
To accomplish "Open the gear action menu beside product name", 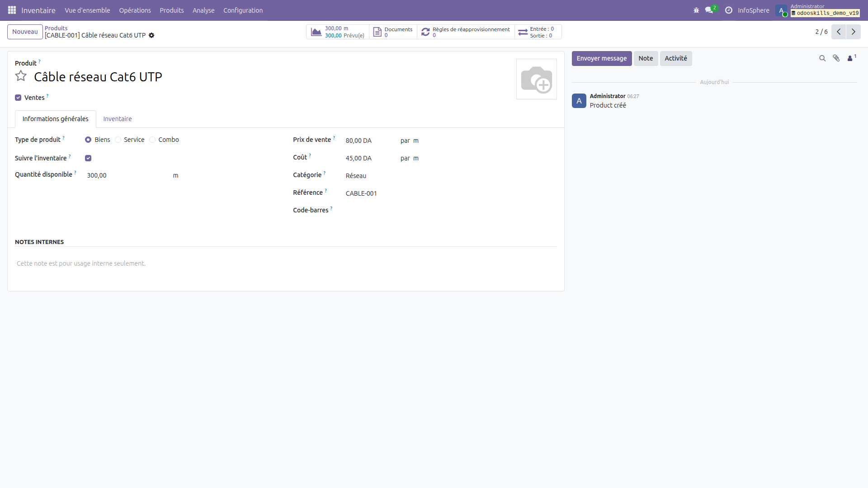I will [152, 35].
